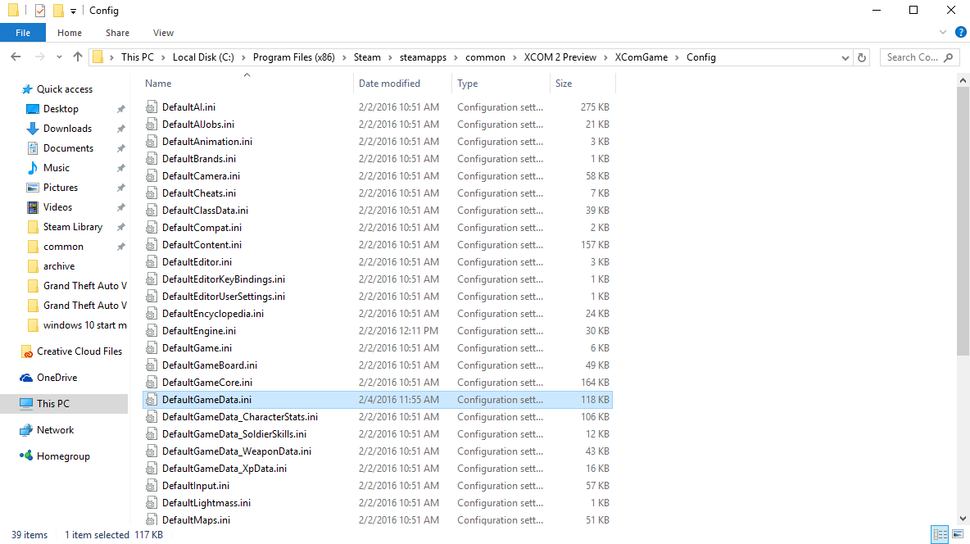Open Quick Access Toolbar customize dropdown
This screenshot has height=544, width=970.
pyautogui.click(x=73, y=11)
